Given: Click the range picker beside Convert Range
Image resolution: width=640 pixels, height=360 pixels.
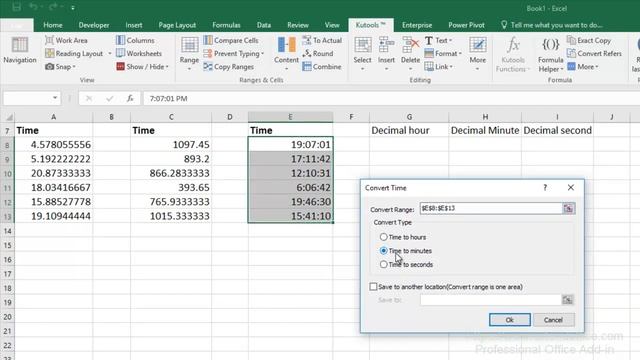Looking at the screenshot, I should 568,209.
